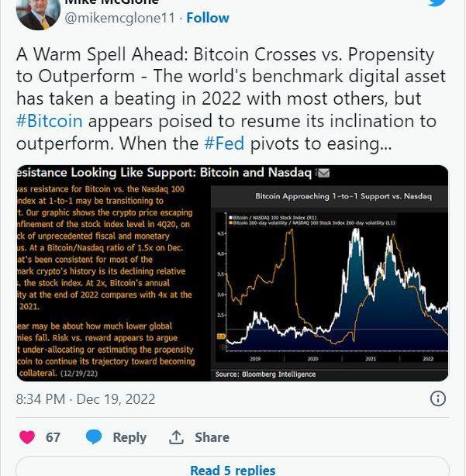Open the @mikemcglone11 handle link
Viewport: 466px width, 476px height.
(119, 18)
